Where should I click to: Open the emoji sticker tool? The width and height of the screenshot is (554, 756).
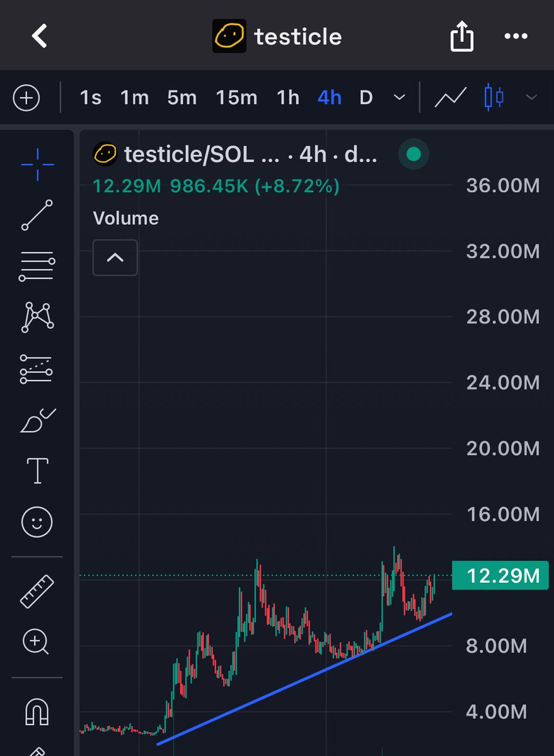point(37,522)
